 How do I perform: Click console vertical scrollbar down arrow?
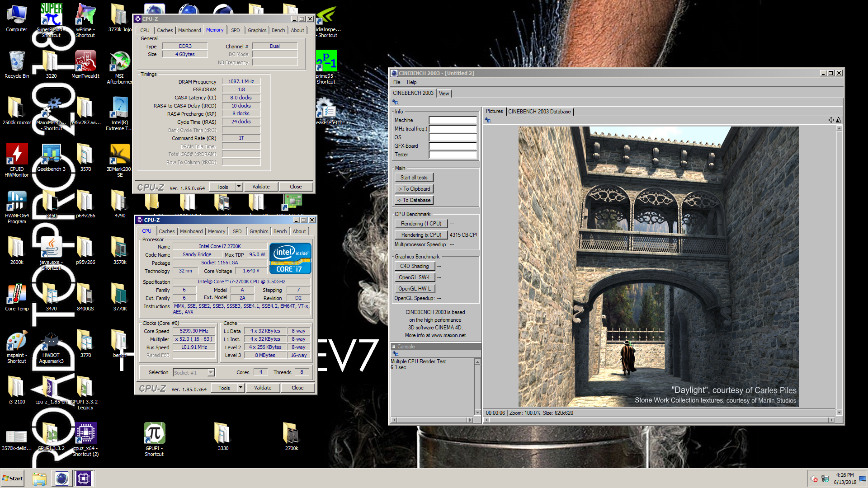tap(477, 412)
